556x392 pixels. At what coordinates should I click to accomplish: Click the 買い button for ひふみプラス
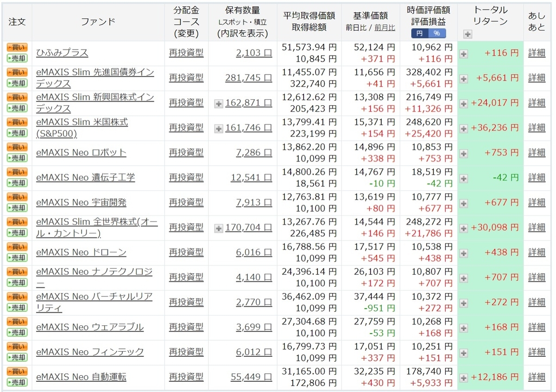[x=17, y=48]
